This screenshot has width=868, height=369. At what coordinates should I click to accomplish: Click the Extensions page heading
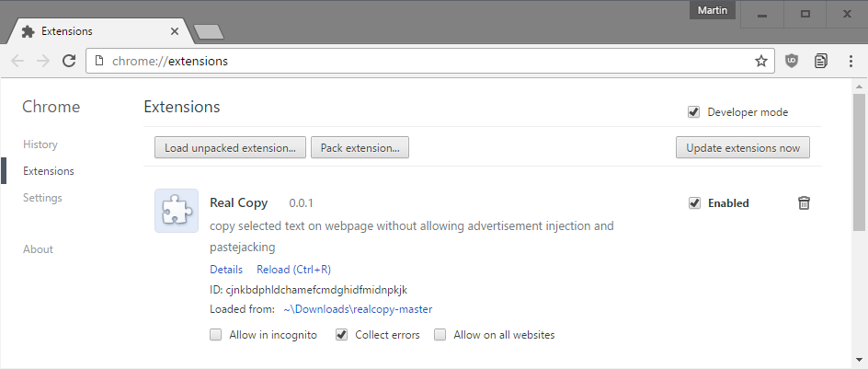[182, 107]
